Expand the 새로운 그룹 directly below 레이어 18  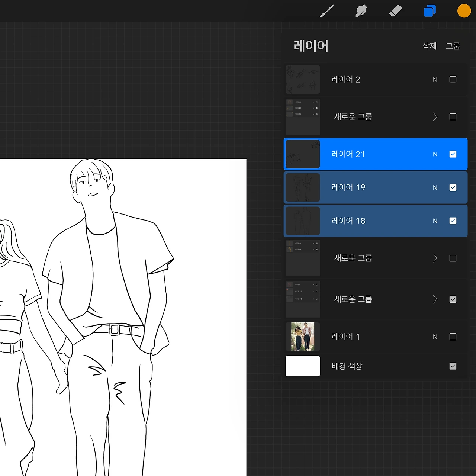coord(435,258)
